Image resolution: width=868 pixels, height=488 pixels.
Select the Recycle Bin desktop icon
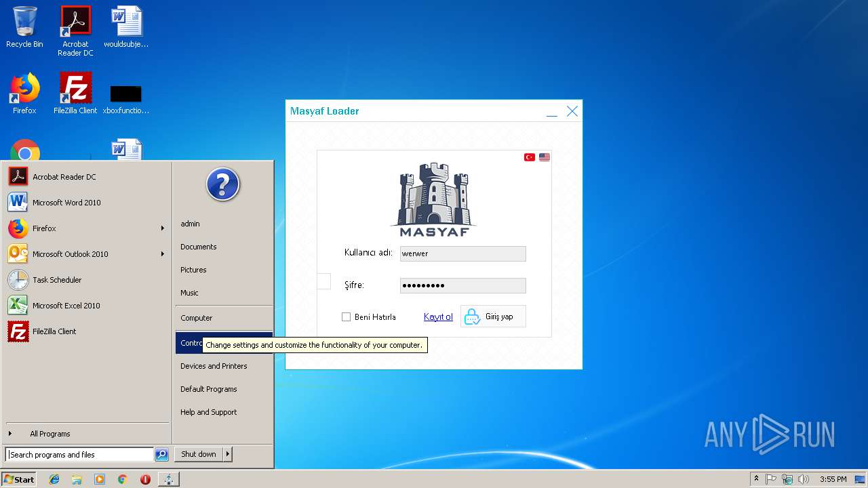[24, 27]
